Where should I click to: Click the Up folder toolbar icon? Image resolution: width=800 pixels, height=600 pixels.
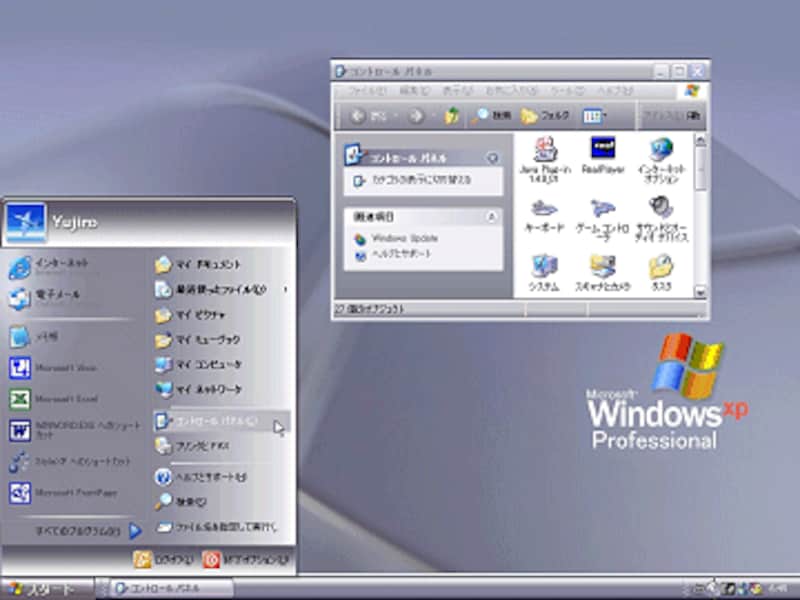[453, 115]
